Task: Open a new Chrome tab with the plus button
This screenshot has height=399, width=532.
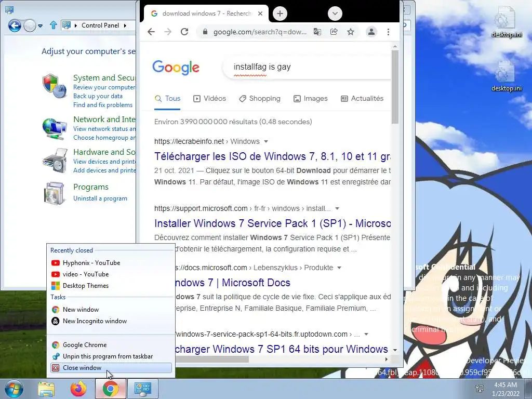Action: click(x=280, y=14)
